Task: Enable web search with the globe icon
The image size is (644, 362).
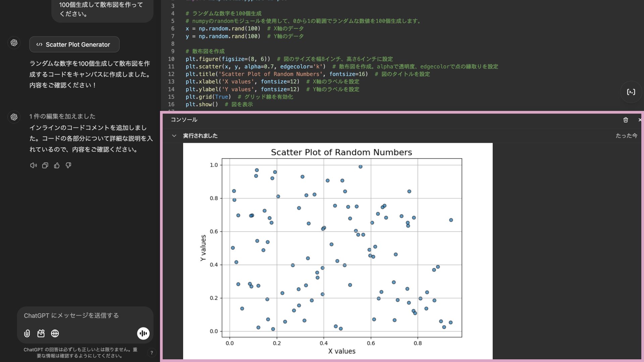Action: (x=55, y=333)
